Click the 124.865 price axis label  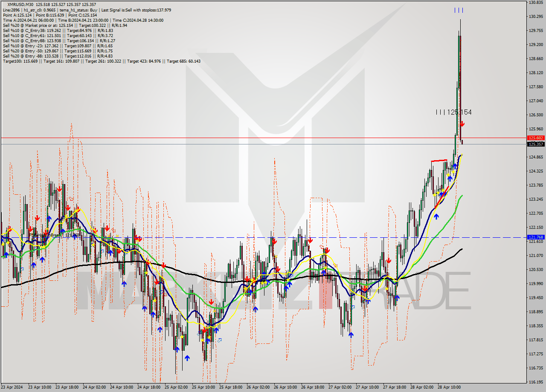(x=536, y=157)
